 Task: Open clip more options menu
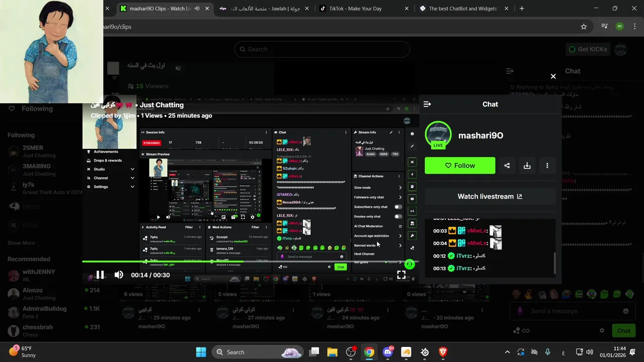pyautogui.click(x=547, y=165)
